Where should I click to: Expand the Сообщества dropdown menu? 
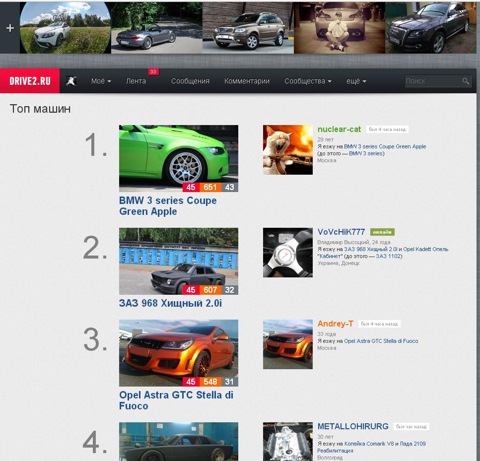pyautogui.click(x=308, y=81)
